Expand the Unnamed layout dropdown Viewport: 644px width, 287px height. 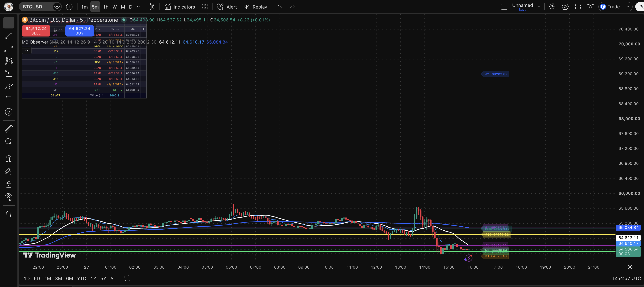pyautogui.click(x=539, y=7)
